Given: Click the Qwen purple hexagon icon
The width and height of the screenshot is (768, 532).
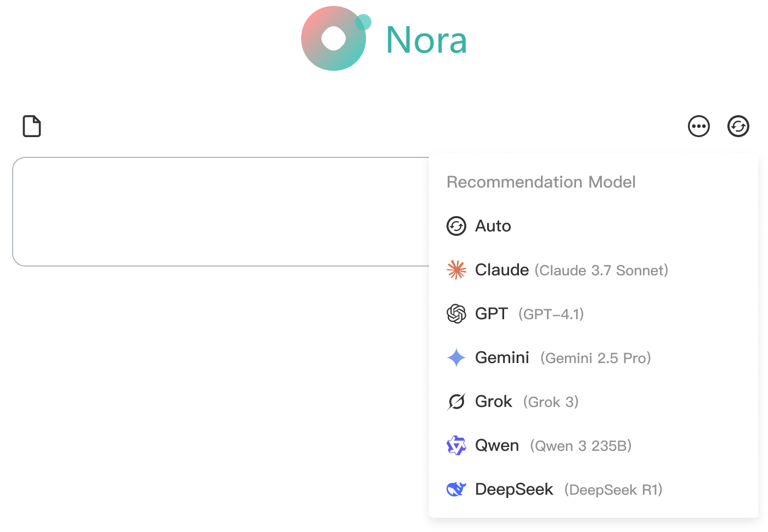Looking at the screenshot, I should point(456,445).
